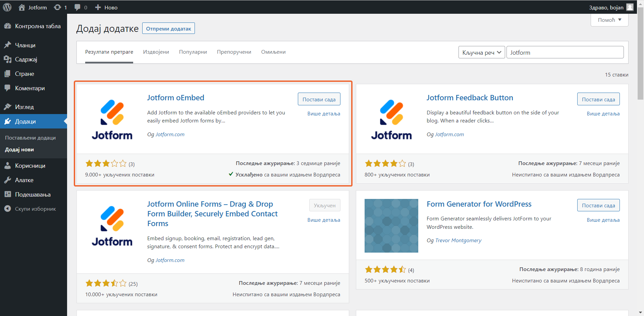Open the Кључна реч search type dropdown

coord(481,52)
